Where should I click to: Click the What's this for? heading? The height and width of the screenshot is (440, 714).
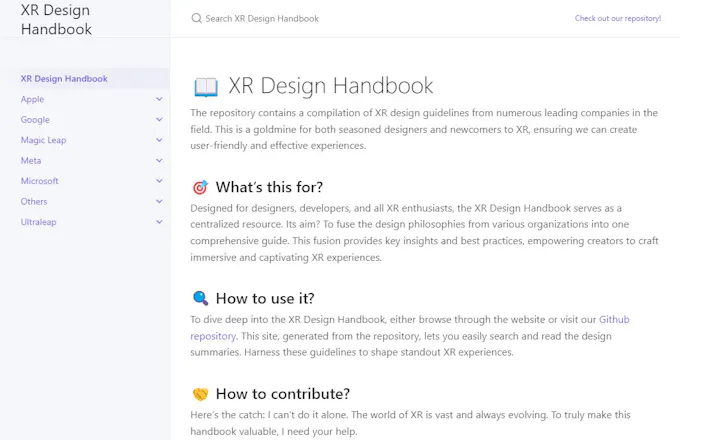coord(269,187)
